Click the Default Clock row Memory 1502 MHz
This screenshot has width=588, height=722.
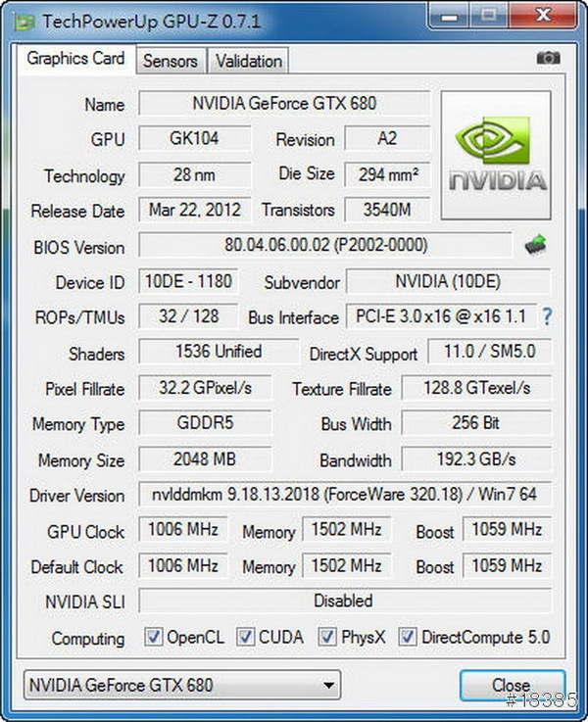346,565
